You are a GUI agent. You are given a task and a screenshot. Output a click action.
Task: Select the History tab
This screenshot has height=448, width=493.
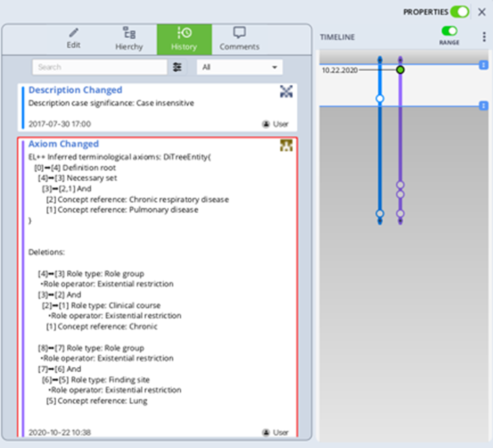184,39
